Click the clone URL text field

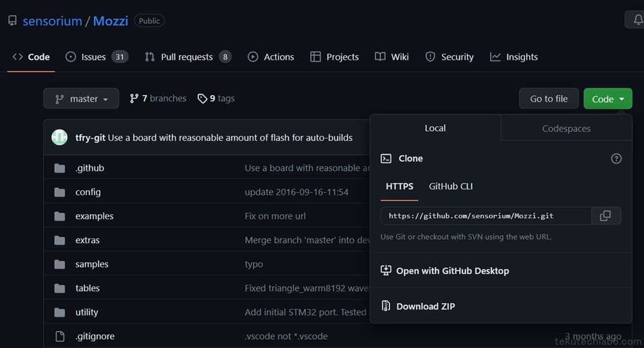point(486,216)
